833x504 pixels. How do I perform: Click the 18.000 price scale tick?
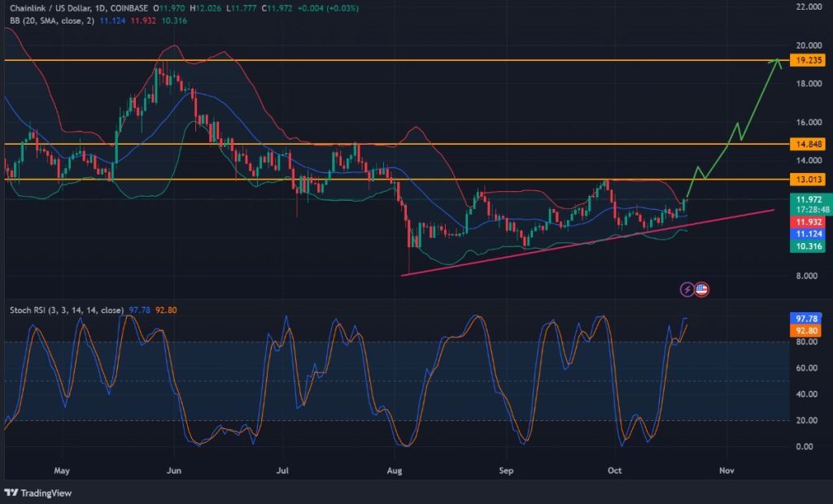pyautogui.click(x=809, y=84)
